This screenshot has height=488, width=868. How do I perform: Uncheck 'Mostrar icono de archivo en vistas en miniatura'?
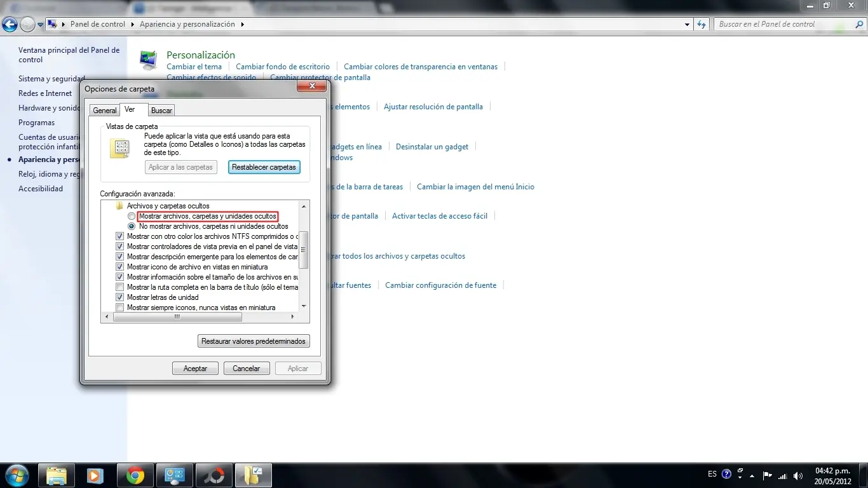point(119,267)
